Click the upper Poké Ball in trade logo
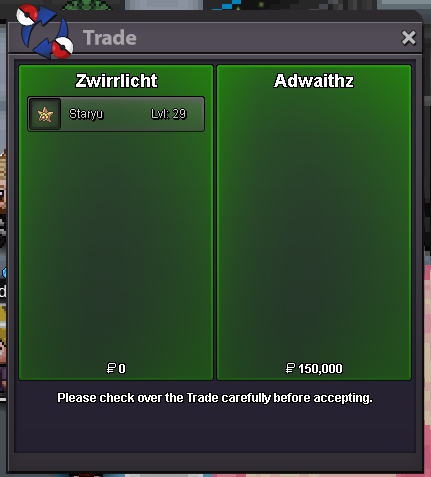The image size is (431, 477). point(27,15)
